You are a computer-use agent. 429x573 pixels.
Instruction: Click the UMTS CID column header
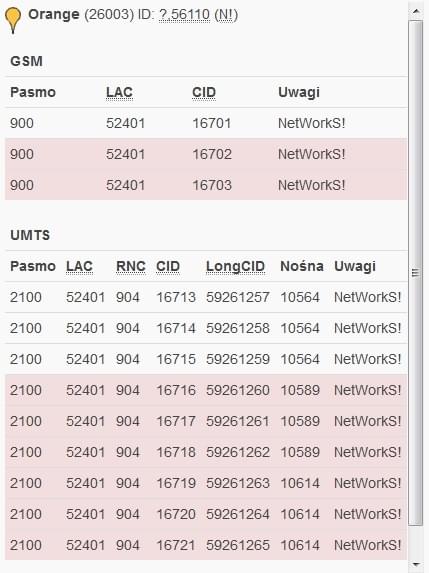point(168,266)
